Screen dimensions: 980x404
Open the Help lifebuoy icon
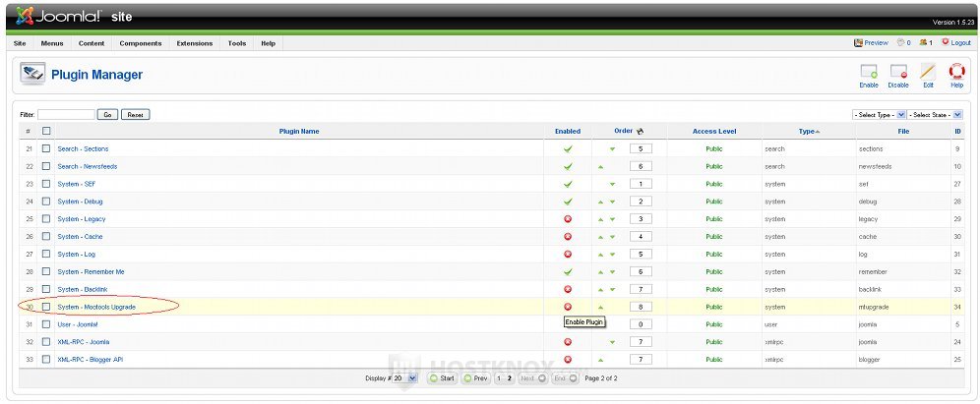956,75
